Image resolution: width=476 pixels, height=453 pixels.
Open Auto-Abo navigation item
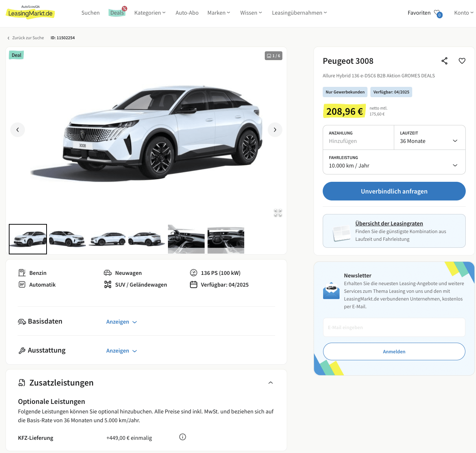tap(187, 13)
